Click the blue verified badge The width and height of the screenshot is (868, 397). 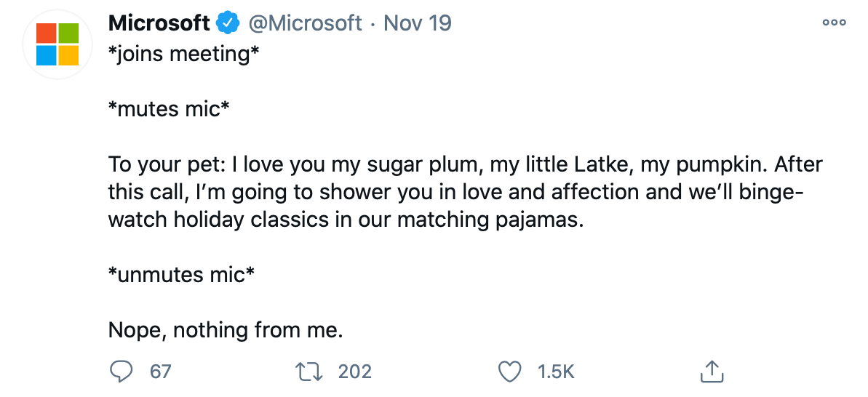[x=228, y=23]
